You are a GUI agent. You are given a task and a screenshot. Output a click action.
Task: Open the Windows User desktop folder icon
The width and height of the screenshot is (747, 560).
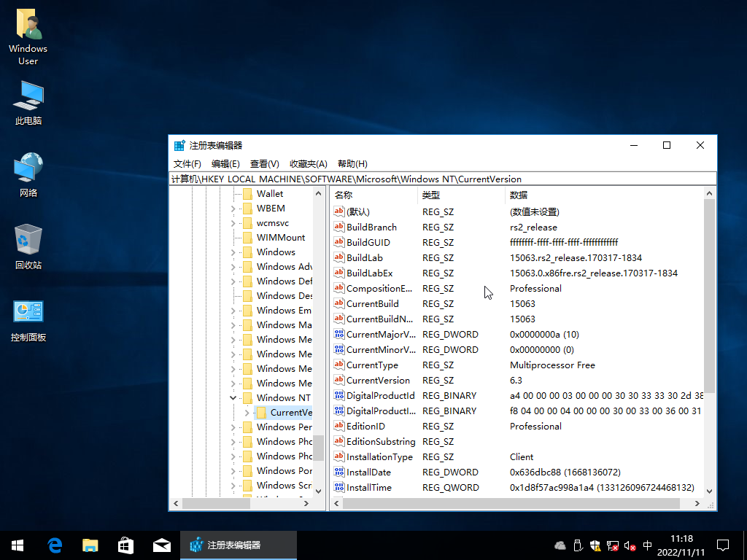28,38
